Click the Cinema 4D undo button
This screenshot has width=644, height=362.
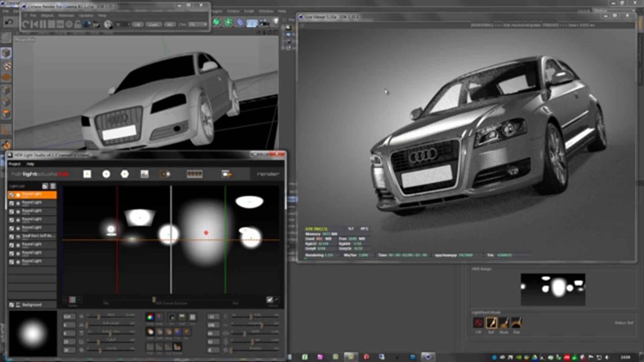point(9,22)
